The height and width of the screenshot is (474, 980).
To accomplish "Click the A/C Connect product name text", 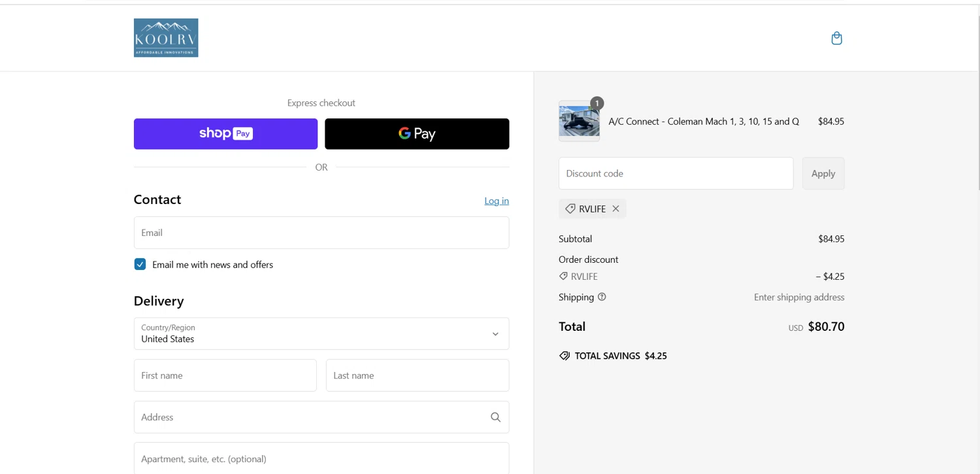I will [704, 122].
